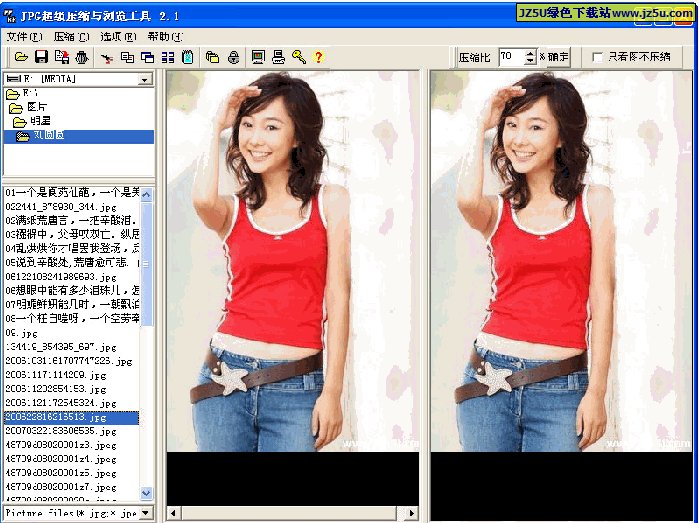
Task: Click the file list scroll-down arrow
Action: tap(146, 493)
